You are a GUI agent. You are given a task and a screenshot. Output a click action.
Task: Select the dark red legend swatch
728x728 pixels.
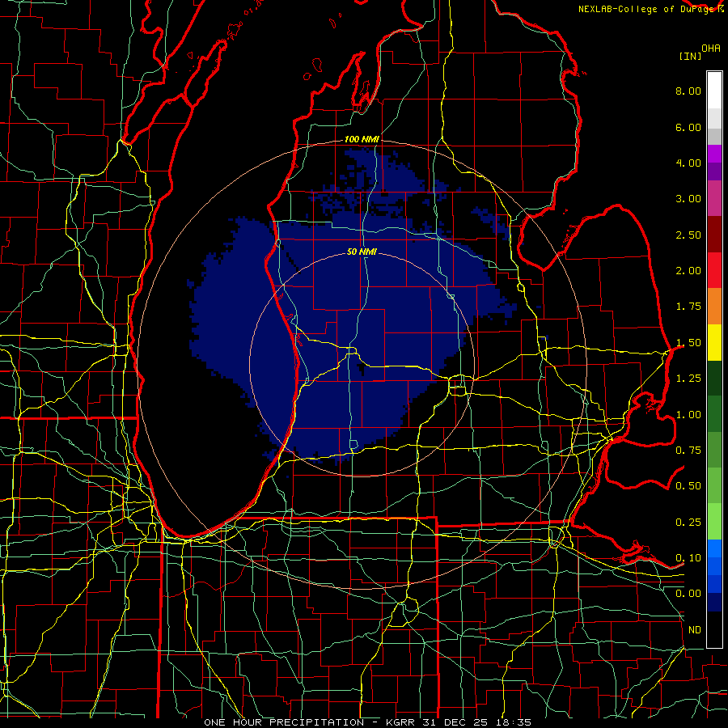click(x=714, y=235)
